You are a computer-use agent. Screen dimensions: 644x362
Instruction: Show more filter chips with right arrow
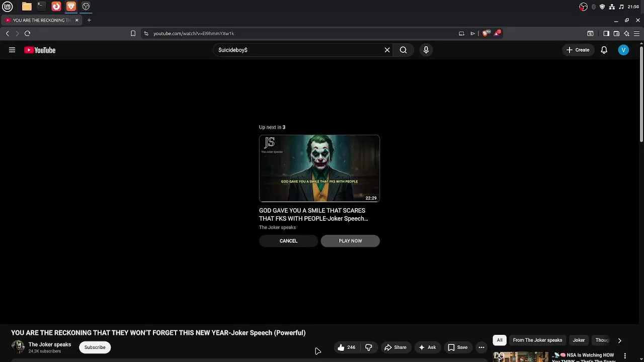pyautogui.click(x=619, y=340)
